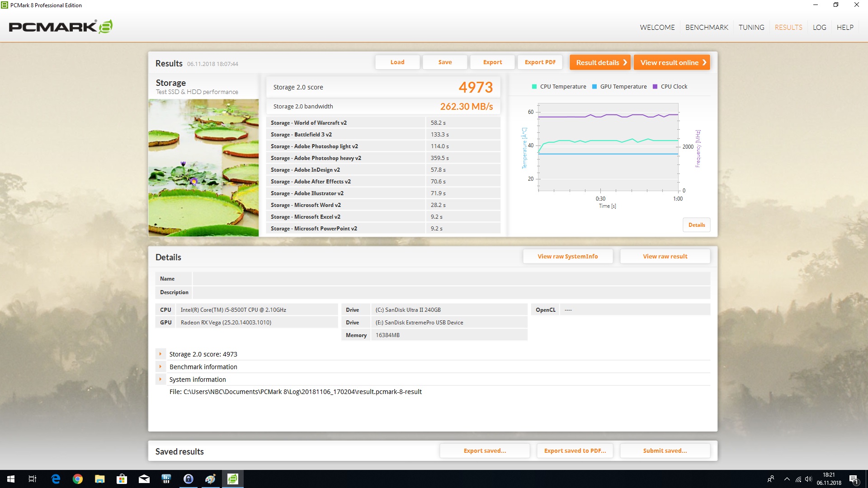
Task: Click the volume speaker tray icon
Action: (x=808, y=479)
